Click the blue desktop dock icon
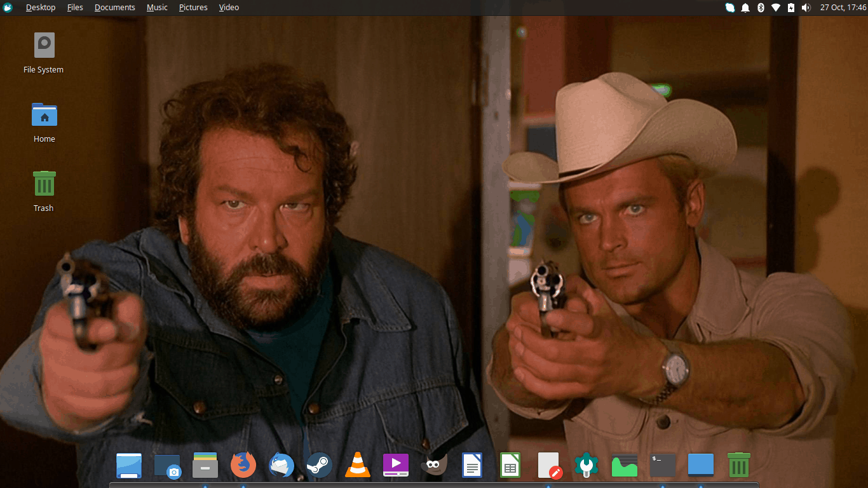Screen dimensions: 868x488 701,465
